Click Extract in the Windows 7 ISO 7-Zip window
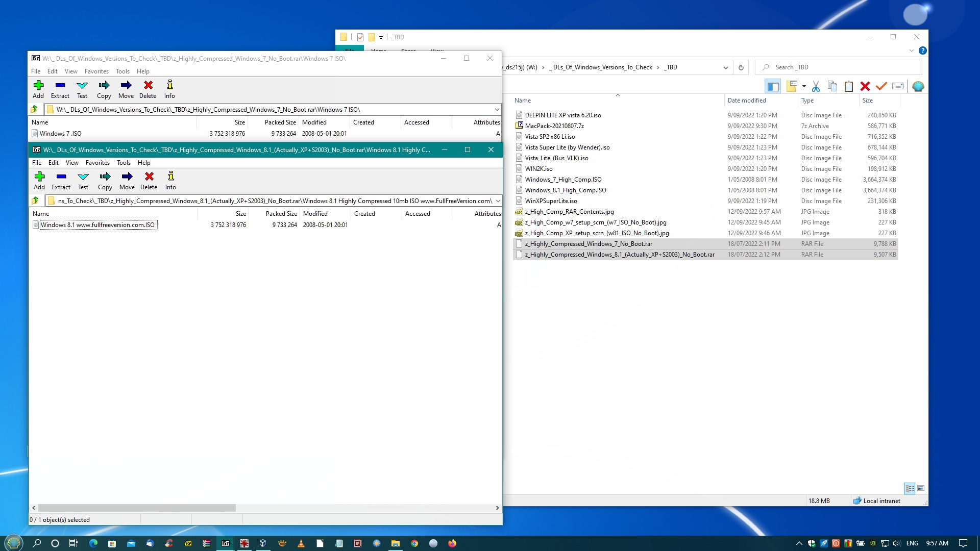This screenshot has height=551, width=980. pos(60,89)
